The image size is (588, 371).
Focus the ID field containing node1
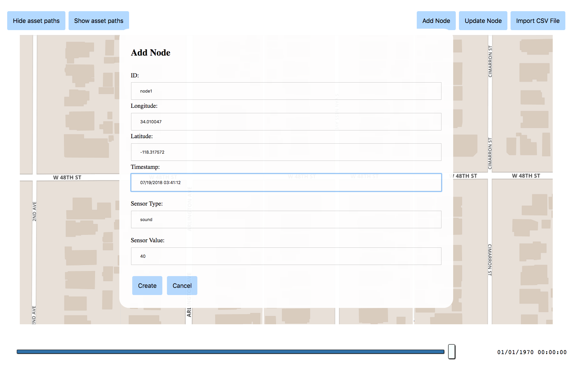[286, 91]
